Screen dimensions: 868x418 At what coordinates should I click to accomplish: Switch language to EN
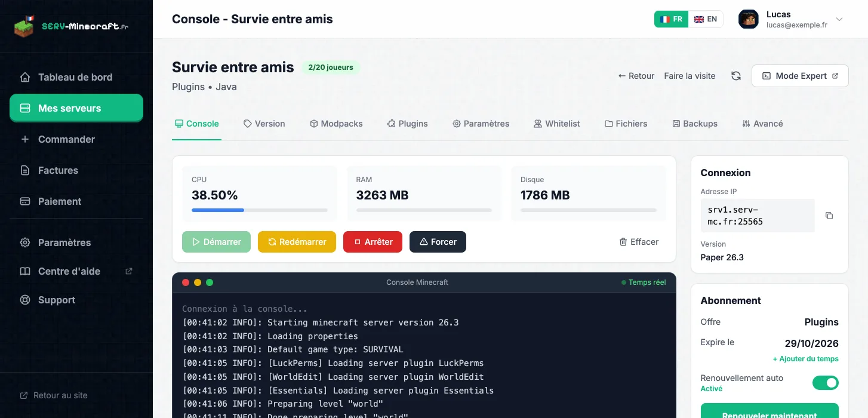pos(706,19)
